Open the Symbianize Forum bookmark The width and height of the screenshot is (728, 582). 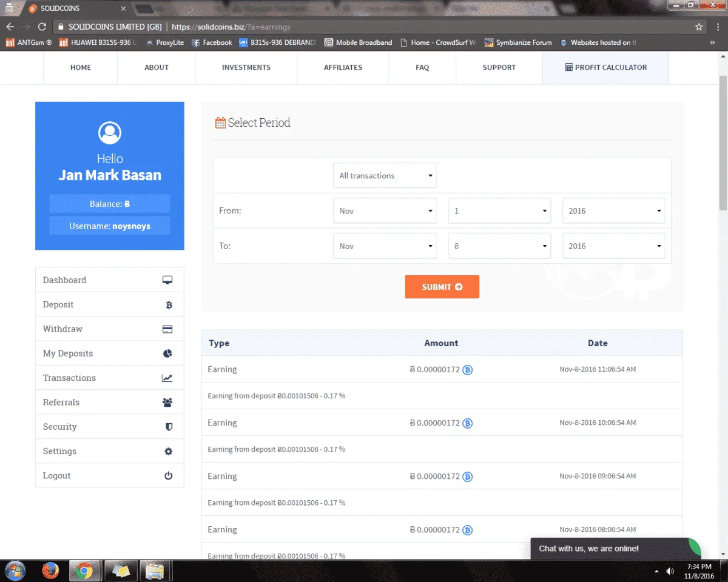click(x=518, y=42)
